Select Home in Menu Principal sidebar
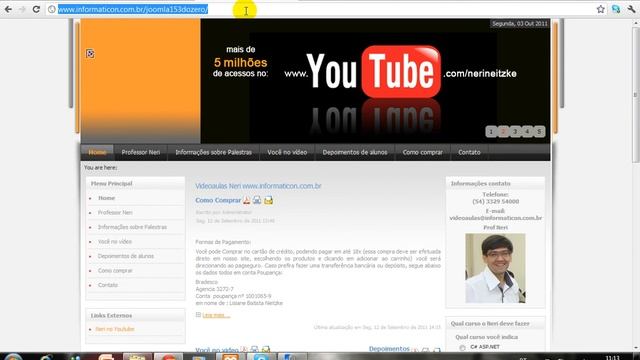The height and width of the screenshot is (360, 640). click(x=107, y=198)
